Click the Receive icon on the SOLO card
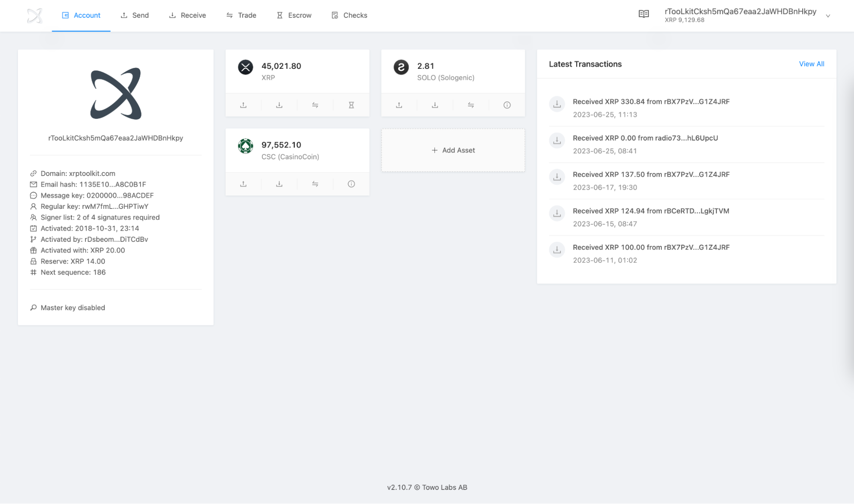854x504 pixels. pos(434,105)
